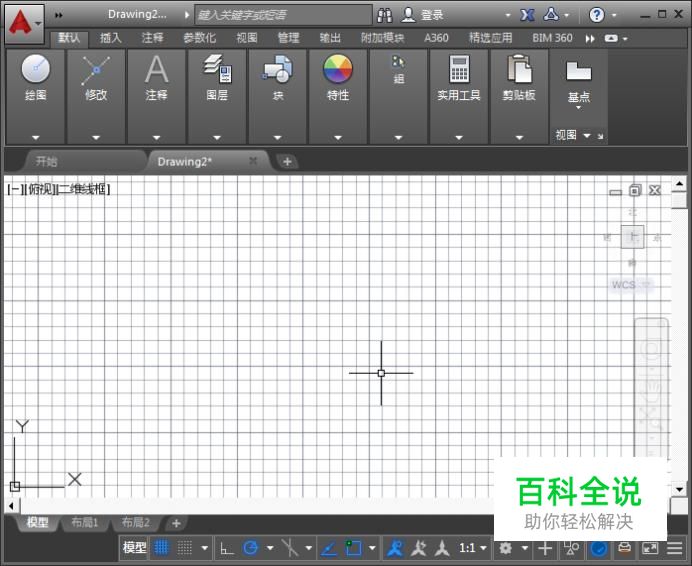Open the snap settings dropdown arrow
Screen dimensions: 692x566
click(x=204, y=548)
